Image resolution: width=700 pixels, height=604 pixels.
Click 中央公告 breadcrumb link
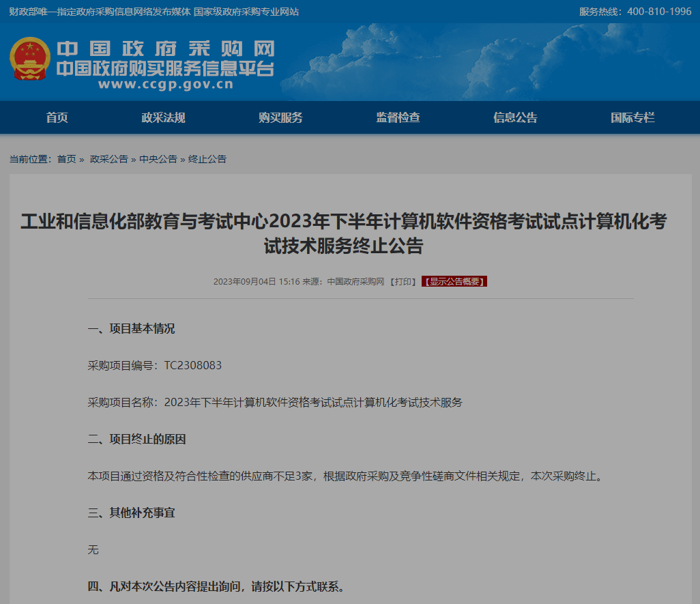pyautogui.click(x=158, y=159)
